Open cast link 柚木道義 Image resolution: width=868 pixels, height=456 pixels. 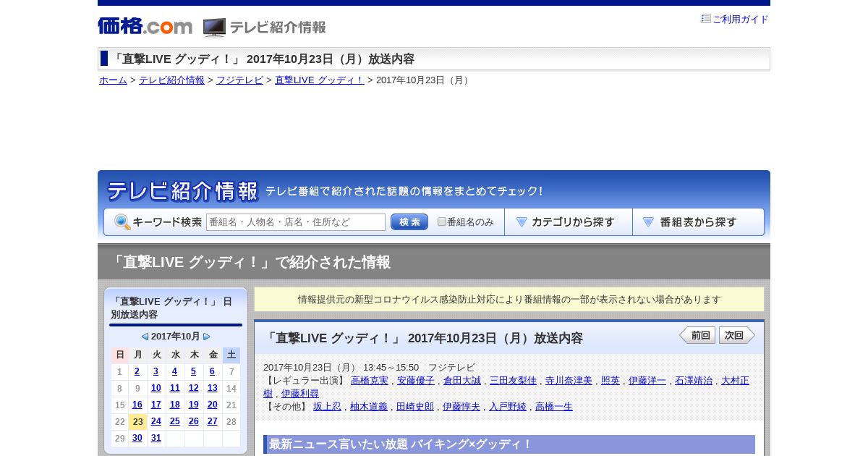[x=369, y=407]
